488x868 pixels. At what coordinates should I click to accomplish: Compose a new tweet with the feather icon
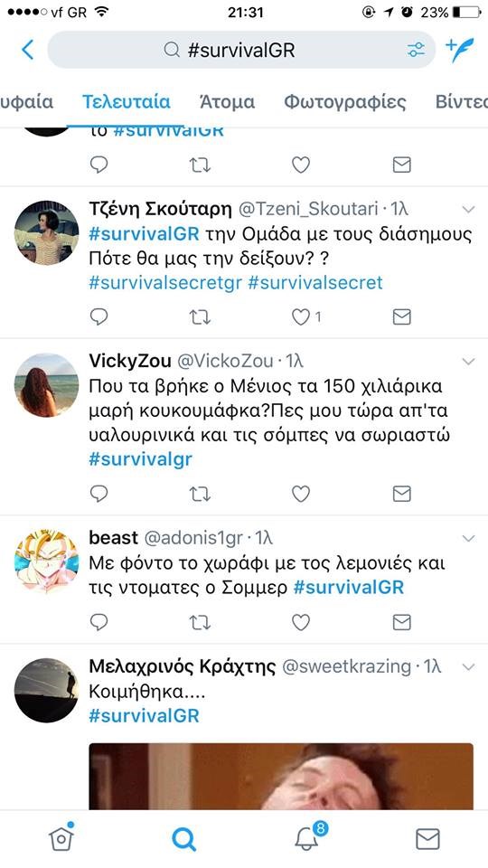pyautogui.click(x=460, y=50)
